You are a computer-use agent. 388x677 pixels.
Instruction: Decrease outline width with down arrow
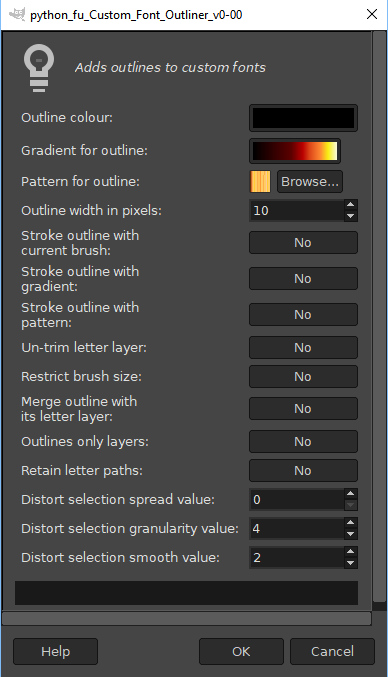click(x=351, y=216)
